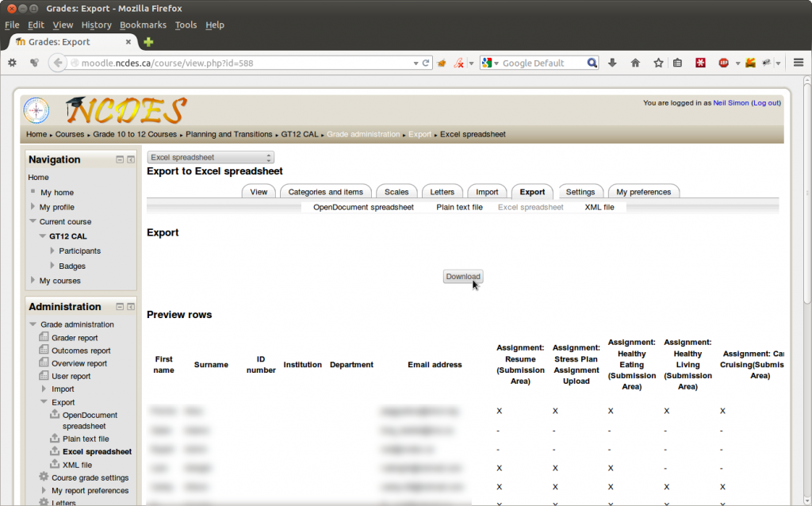Expand Participants node
812x506 pixels.
coord(52,251)
